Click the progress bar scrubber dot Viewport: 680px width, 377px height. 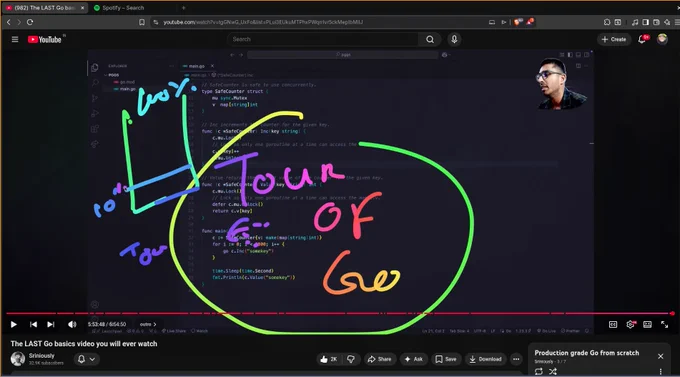(672, 313)
